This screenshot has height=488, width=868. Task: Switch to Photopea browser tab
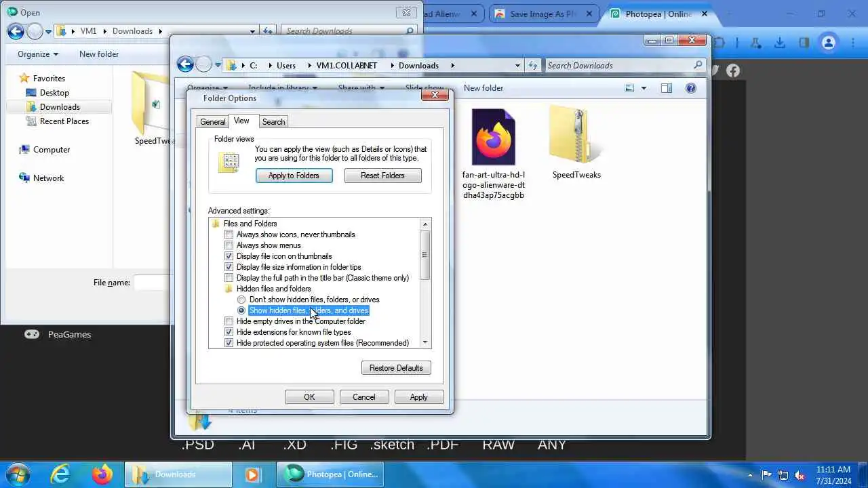pyautogui.click(x=659, y=14)
